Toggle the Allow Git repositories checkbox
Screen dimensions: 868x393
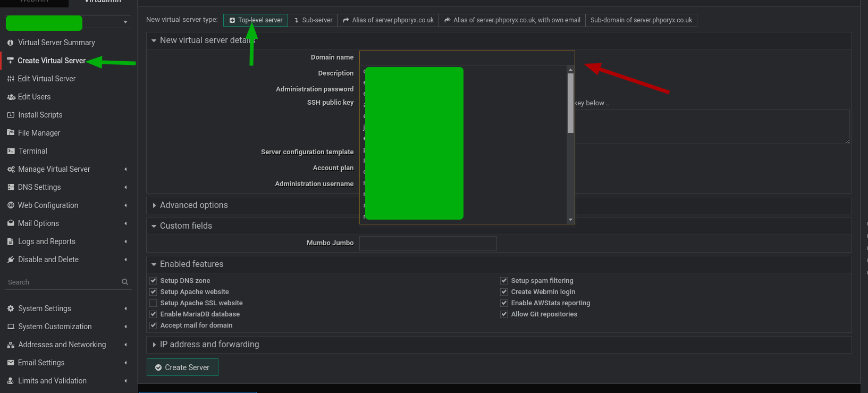click(504, 314)
